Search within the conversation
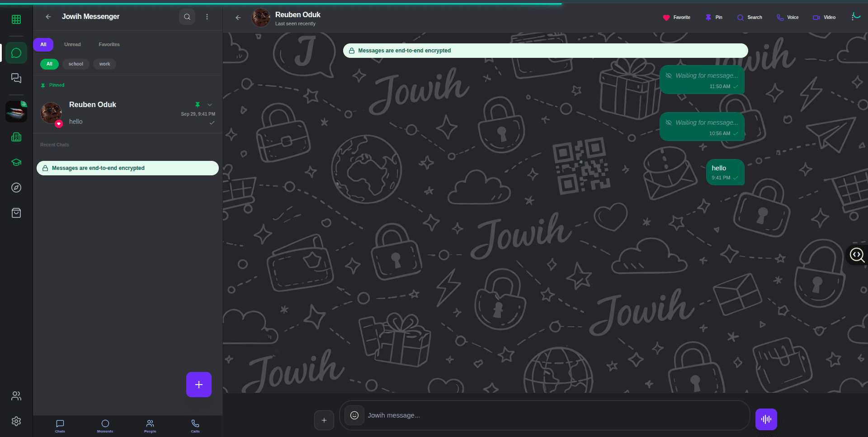868x437 pixels. pos(750,17)
